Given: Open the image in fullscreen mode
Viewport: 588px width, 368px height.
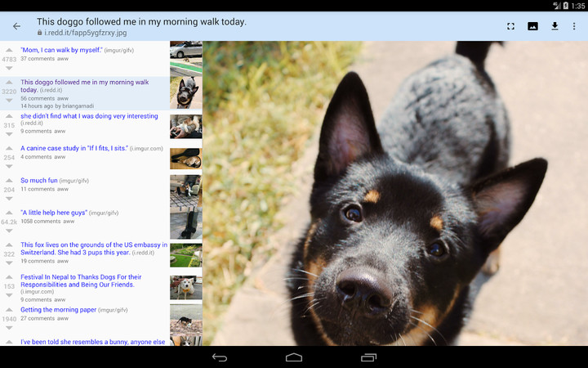Looking at the screenshot, I should click(510, 26).
